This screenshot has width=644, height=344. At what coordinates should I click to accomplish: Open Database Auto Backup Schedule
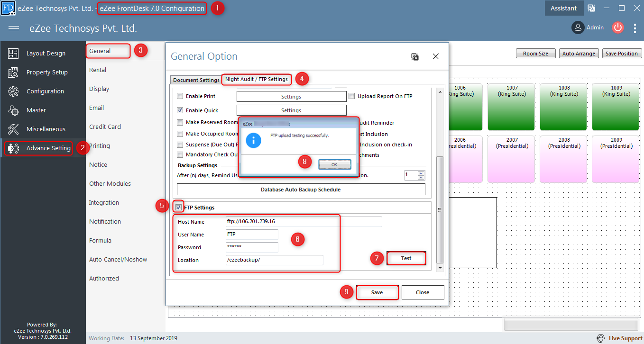pyautogui.click(x=301, y=190)
